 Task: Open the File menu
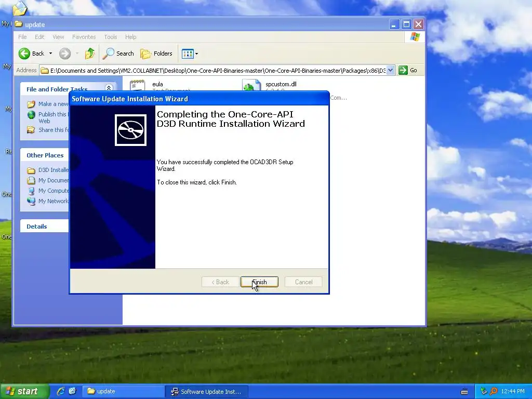(22, 37)
